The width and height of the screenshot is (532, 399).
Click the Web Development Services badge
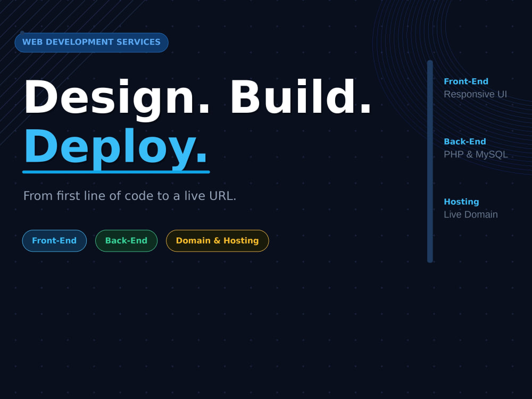click(92, 43)
